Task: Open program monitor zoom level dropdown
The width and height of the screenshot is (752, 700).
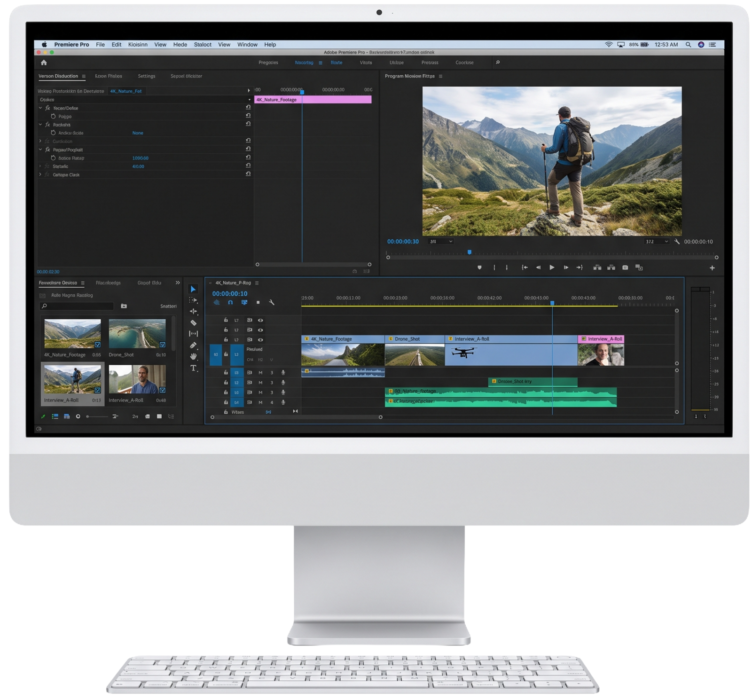Action: (x=441, y=242)
